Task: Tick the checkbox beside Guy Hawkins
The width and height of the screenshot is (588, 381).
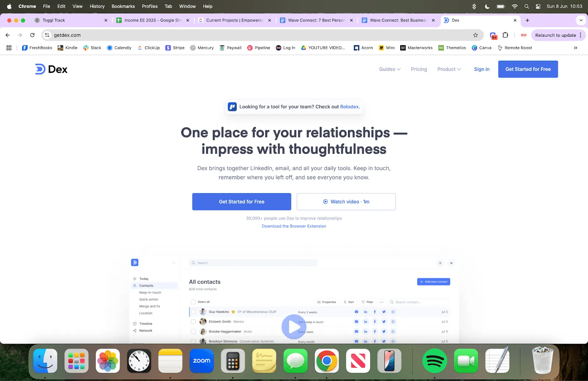Action: pos(193,312)
